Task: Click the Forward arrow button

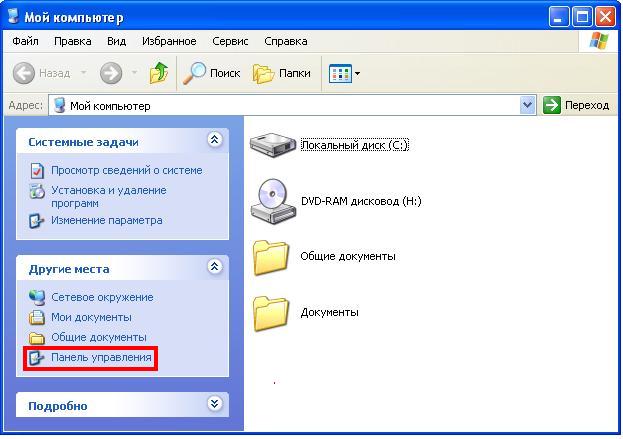Action: click(x=111, y=73)
